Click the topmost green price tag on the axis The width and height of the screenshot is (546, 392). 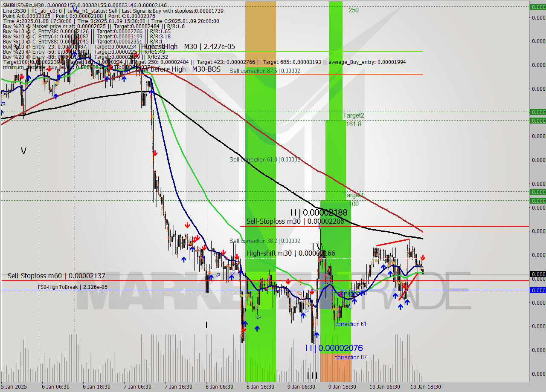[537, 6]
